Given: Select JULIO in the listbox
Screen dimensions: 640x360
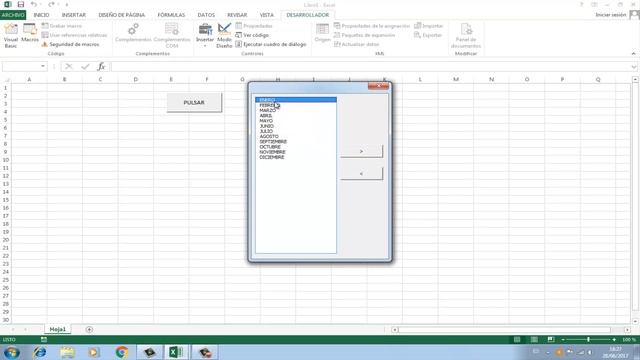Looking at the screenshot, I should (x=296, y=131).
